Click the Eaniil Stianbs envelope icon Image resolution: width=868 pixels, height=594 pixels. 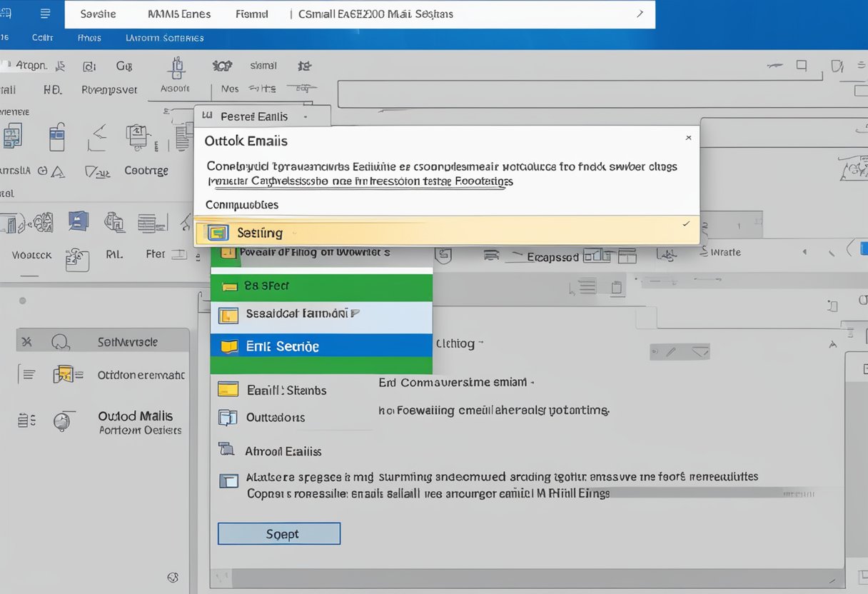(228, 390)
